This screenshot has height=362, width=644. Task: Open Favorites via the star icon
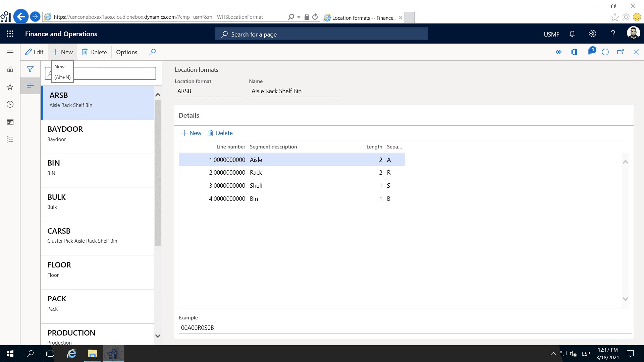pos(10,87)
